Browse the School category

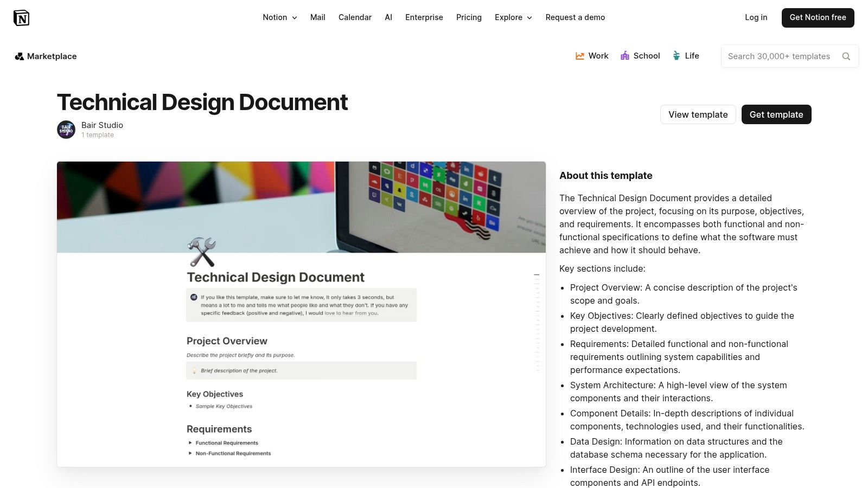click(640, 56)
